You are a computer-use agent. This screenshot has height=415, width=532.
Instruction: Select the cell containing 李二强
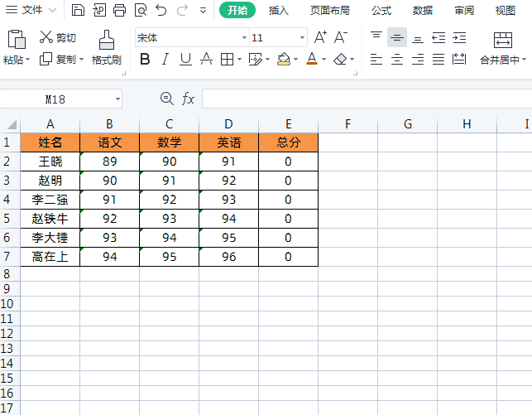tap(50, 200)
